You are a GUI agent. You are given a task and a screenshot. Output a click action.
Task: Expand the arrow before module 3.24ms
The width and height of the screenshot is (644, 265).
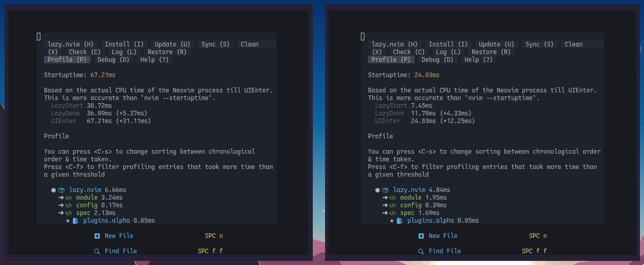61,197
